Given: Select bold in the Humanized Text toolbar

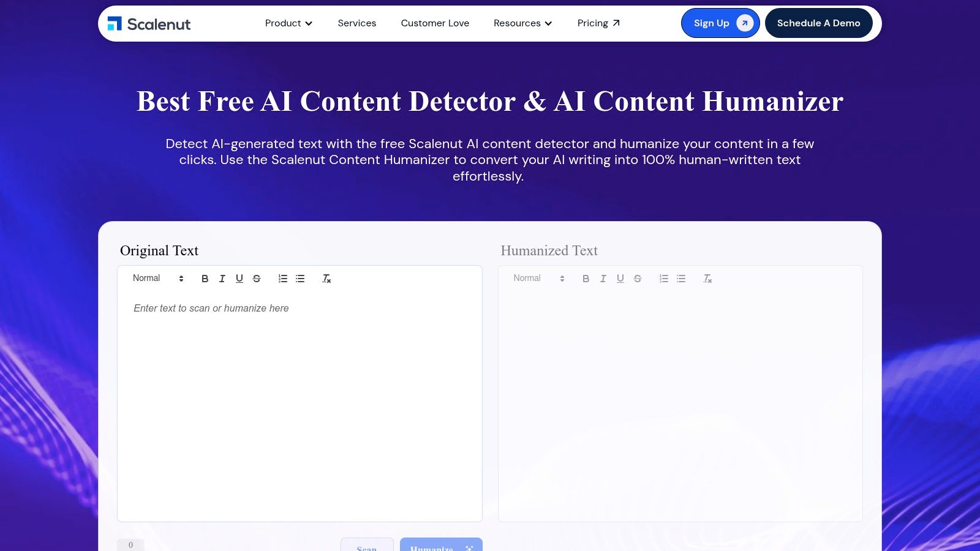Looking at the screenshot, I should 586,279.
